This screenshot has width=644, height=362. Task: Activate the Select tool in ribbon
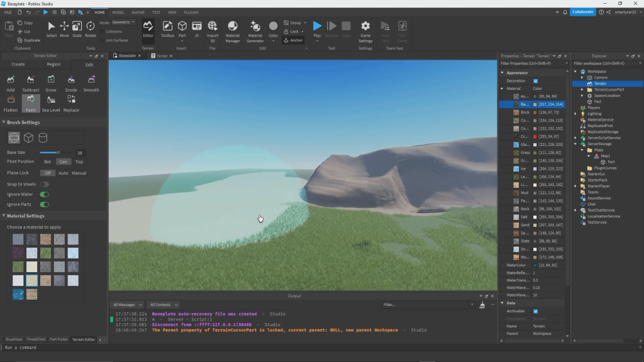(x=52, y=30)
